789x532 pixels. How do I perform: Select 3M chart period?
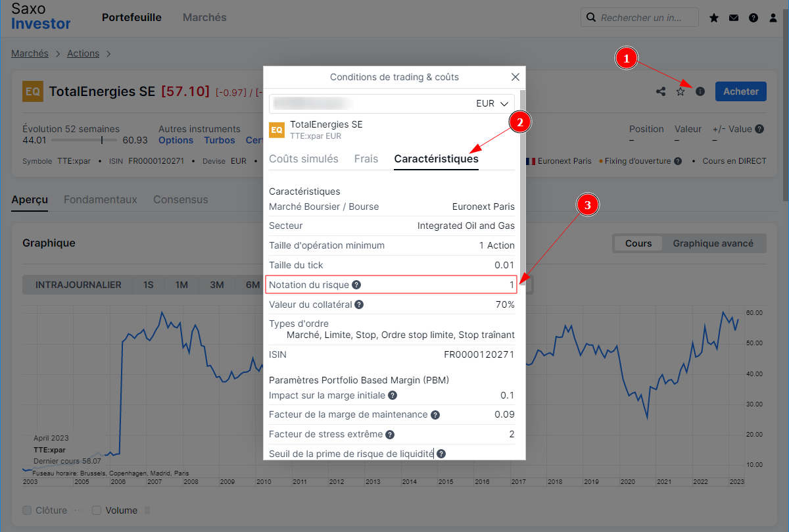click(217, 285)
